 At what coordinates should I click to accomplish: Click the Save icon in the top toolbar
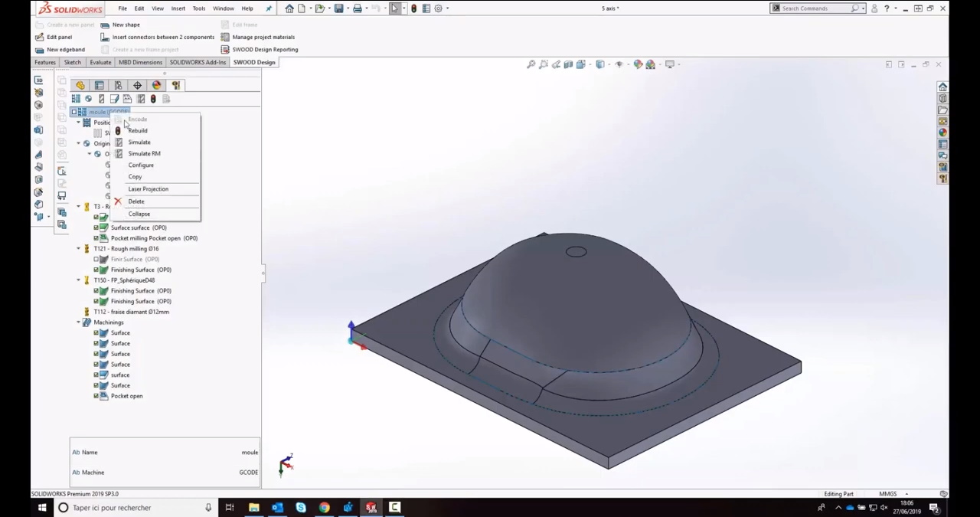tap(338, 8)
